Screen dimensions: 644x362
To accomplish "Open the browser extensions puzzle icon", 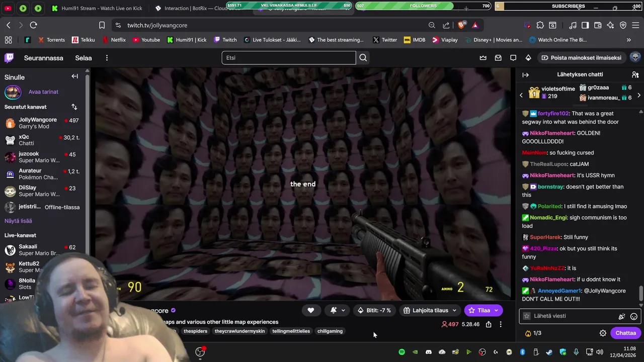I will point(540,25).
